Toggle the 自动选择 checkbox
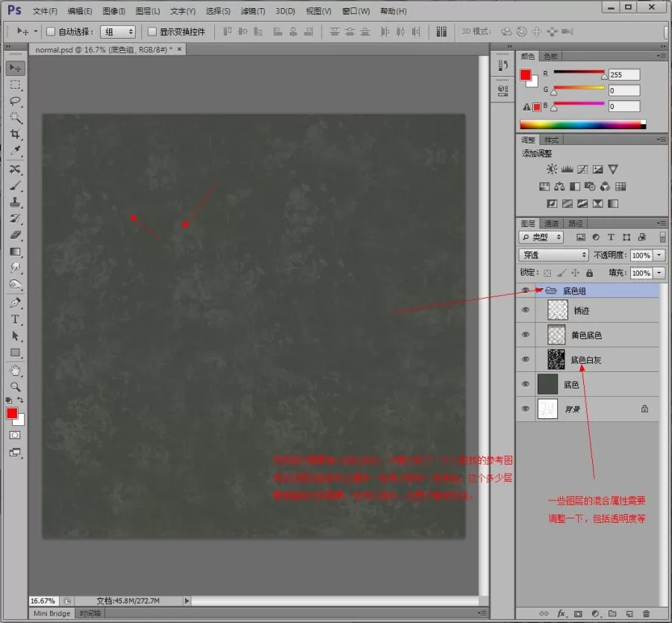672x623 pixels. 51,31
